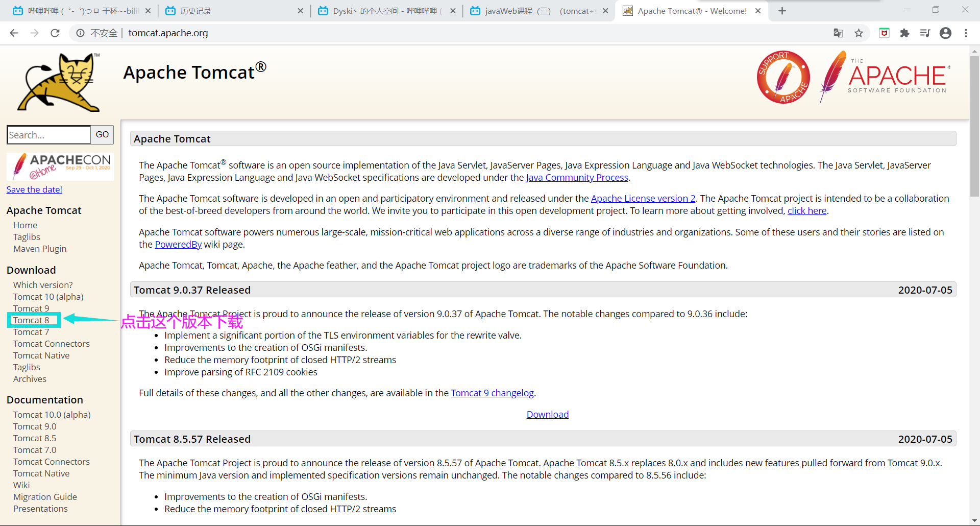Open the Extensions puzzle menu

905,33
